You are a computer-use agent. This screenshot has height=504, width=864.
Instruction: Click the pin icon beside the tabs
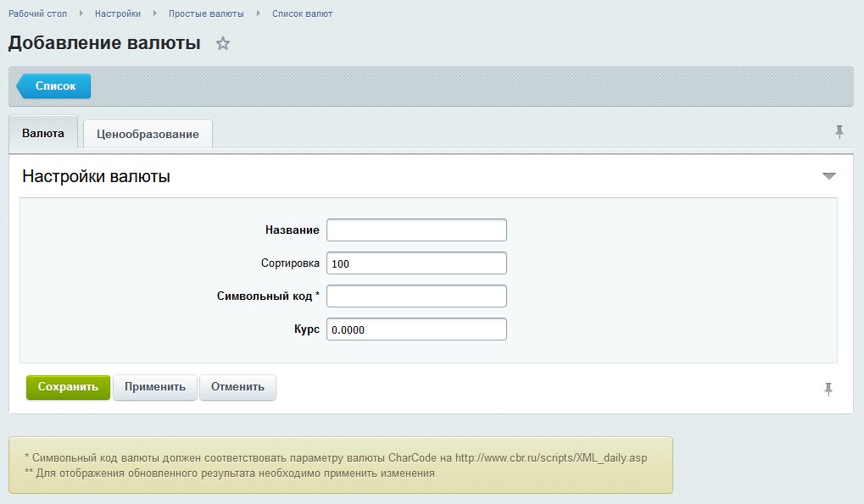tap(839, 132)
